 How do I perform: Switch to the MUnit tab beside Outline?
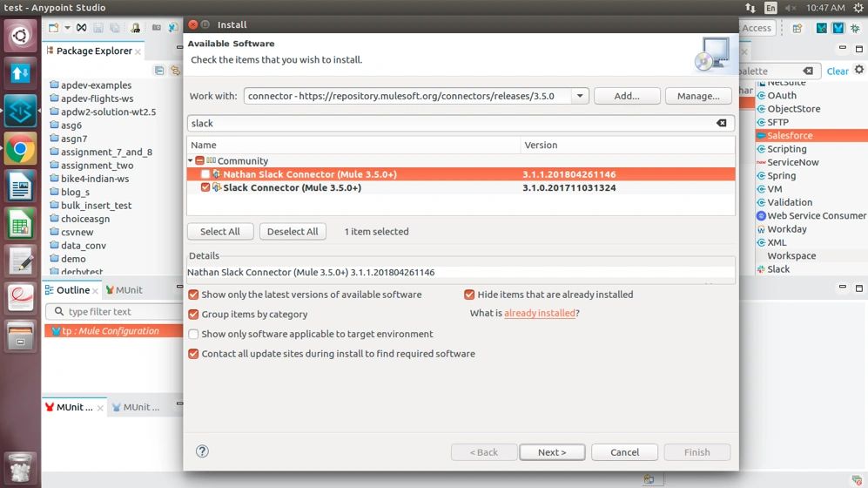(124, 289)
